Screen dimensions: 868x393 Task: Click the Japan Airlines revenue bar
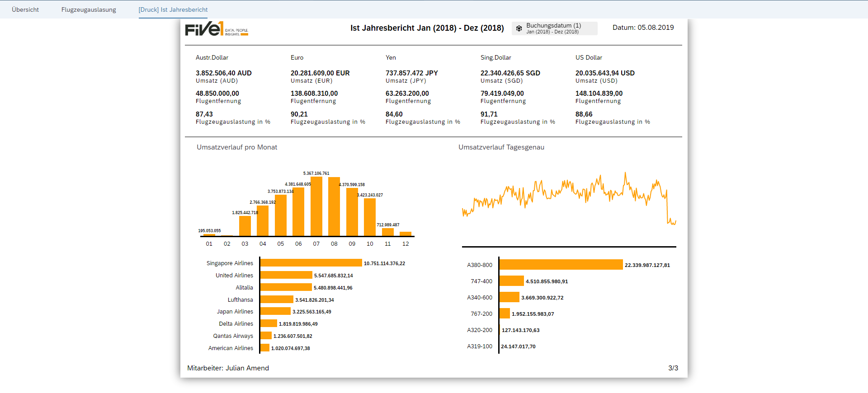tap(275, 311)
